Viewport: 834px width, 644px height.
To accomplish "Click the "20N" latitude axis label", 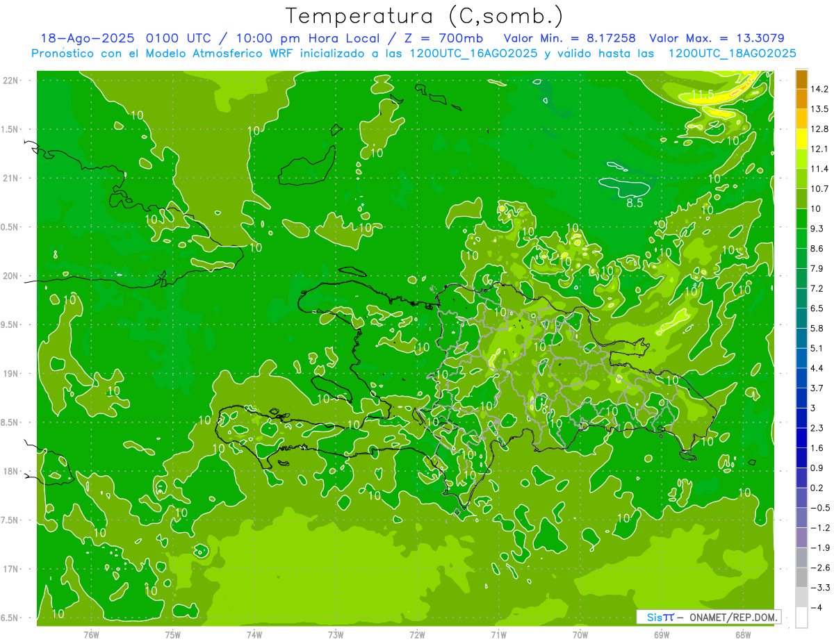I will click(12, 276).
